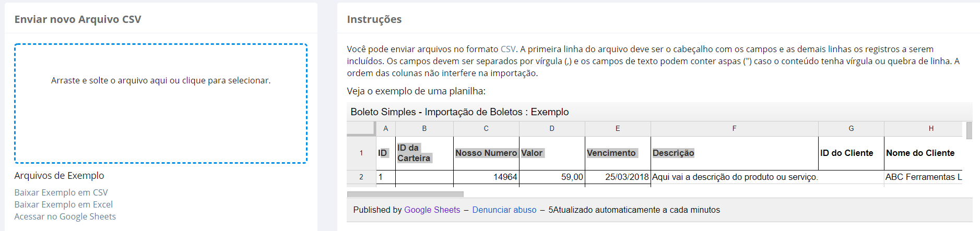Click the horizontal scrollbar under the sheet
The height and width of the screenshot is (231, 980).
point(405,194)
